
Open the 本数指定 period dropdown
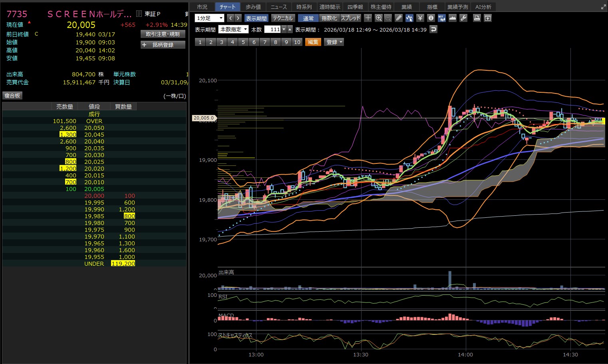pos(234,29)
